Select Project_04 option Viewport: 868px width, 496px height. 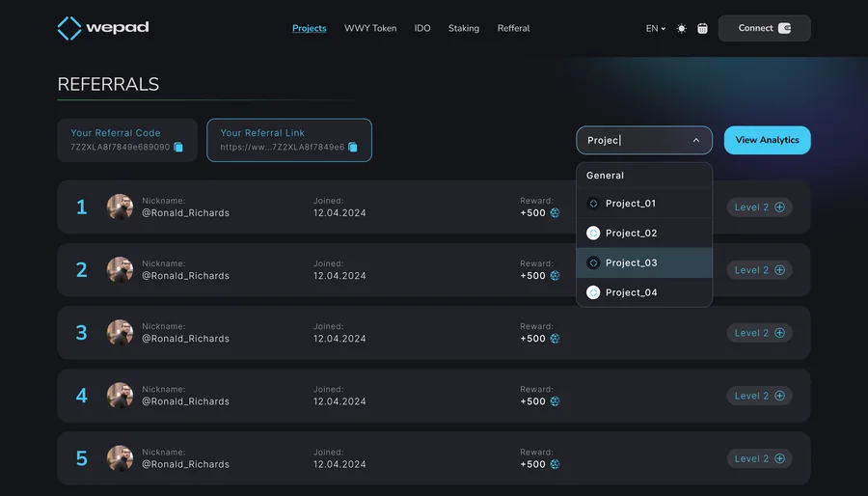[644, 292]
